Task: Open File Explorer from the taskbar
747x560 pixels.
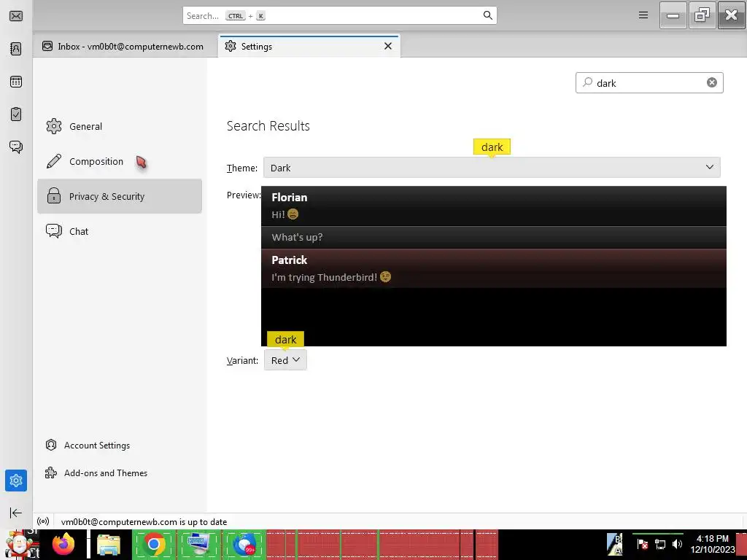Action: [109, 545]
